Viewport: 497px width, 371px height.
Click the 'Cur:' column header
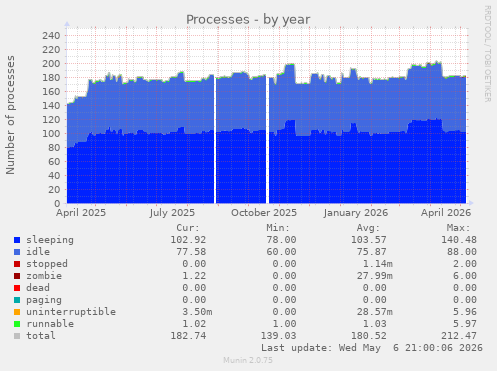[x=188, y=228]
